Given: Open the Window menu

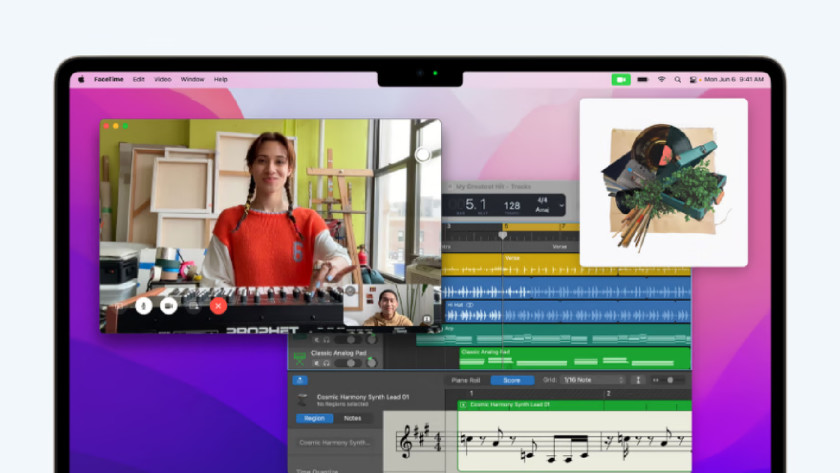Looking at the screenshot, I should [x=192, y=79].
